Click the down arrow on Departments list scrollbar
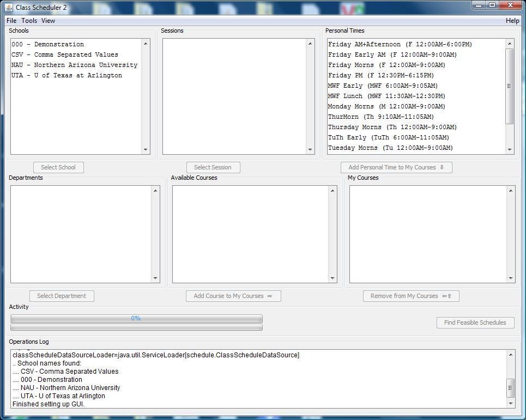Viewport: 526px width, 420px height. click(156, 278)
